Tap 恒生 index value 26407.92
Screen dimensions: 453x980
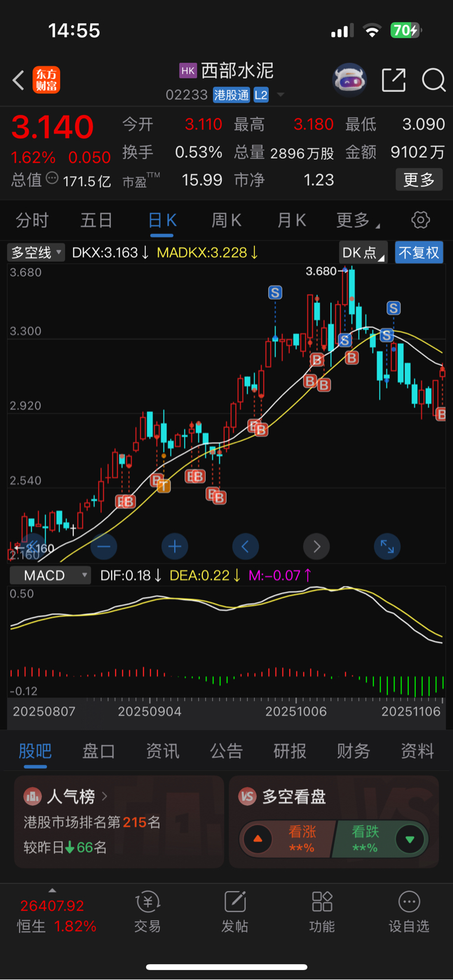tap(52, 906)
